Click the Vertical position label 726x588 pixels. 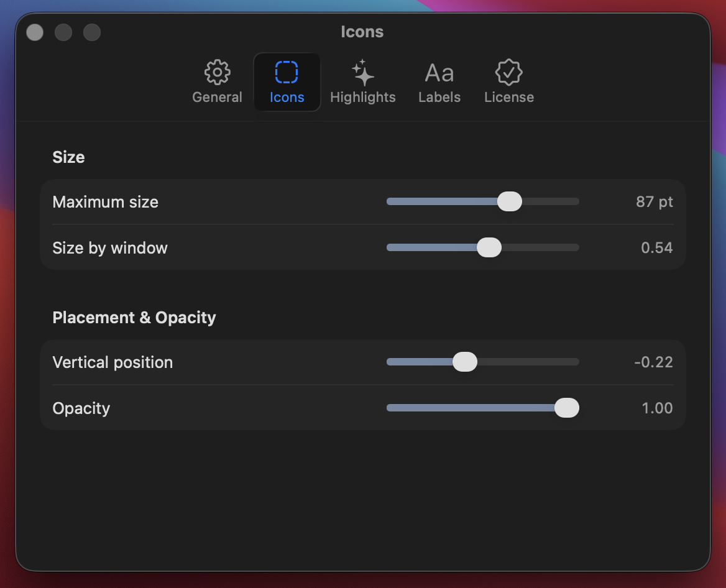click(x=113, y=362)
